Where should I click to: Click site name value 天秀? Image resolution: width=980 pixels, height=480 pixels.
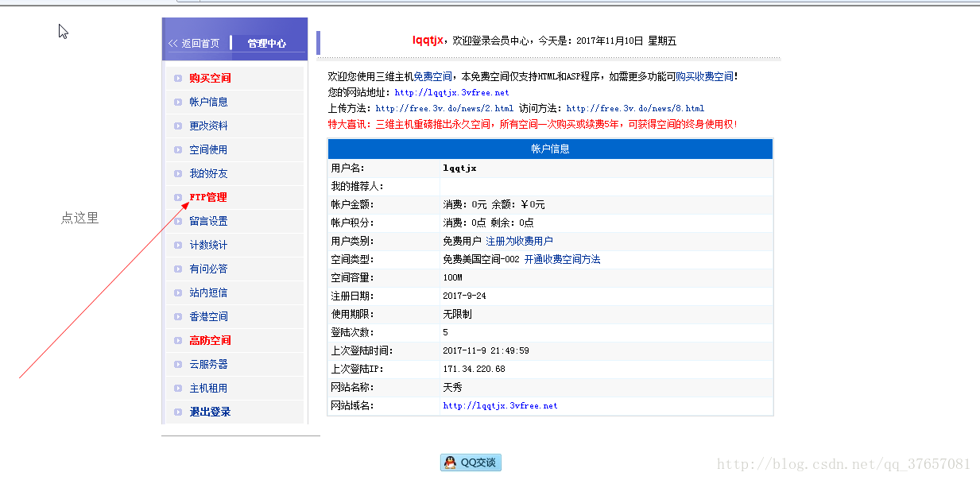click(452, 387)
